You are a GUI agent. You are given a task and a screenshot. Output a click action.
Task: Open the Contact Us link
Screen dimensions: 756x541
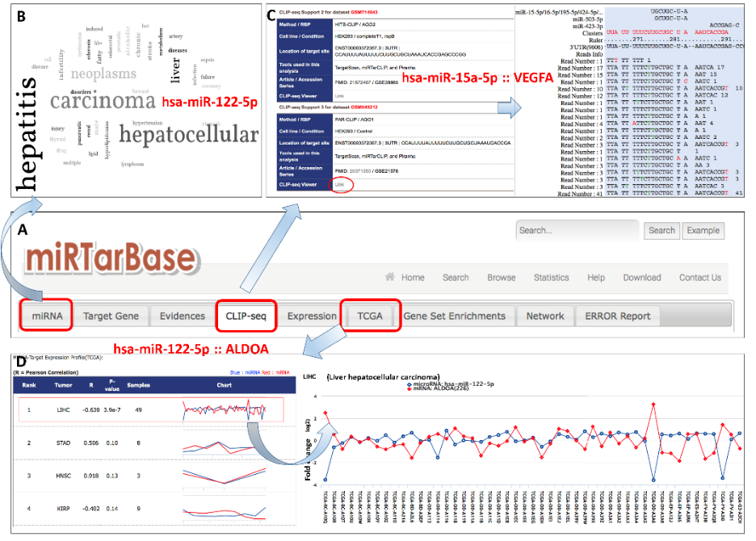click(x=699, y=277)
